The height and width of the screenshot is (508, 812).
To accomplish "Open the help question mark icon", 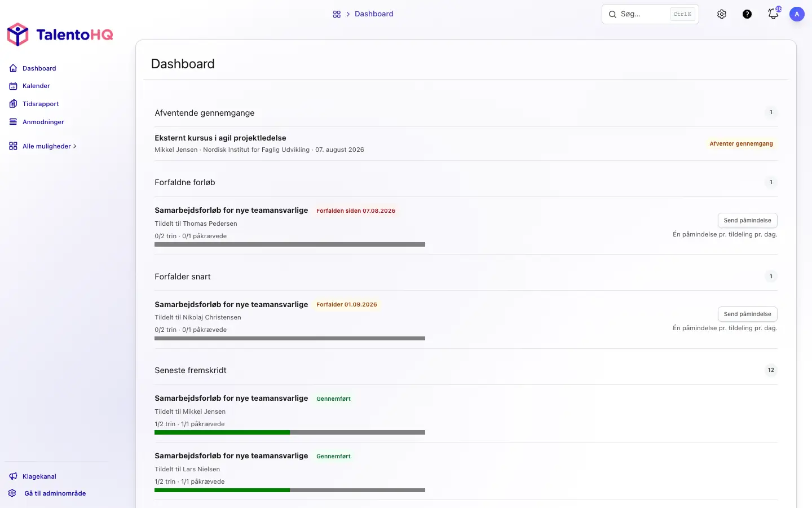I will point(747,14).
